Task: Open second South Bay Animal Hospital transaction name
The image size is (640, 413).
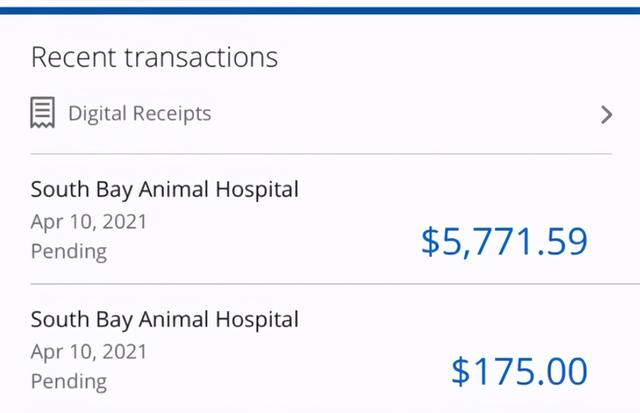Action: click(x=165, y=320)
